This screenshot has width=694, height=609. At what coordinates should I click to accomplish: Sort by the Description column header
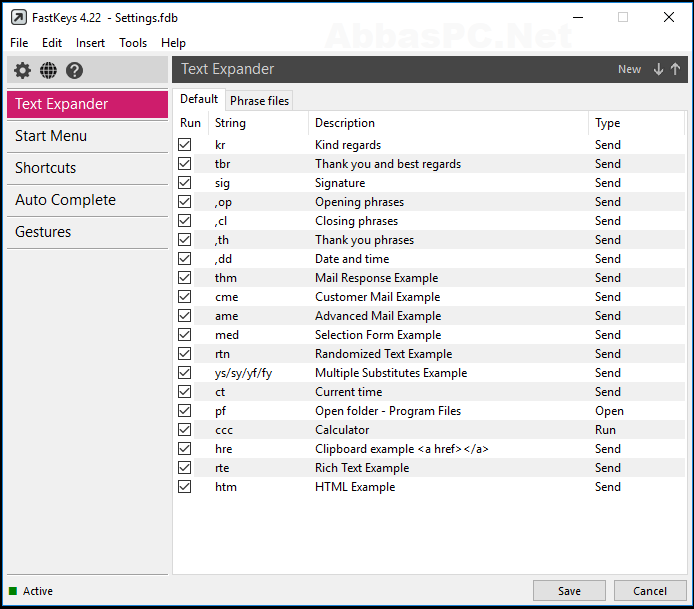point(448,123)
